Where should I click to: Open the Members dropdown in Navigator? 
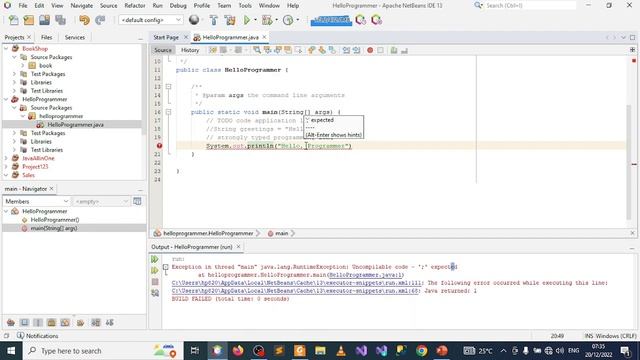tap(36, 202)
